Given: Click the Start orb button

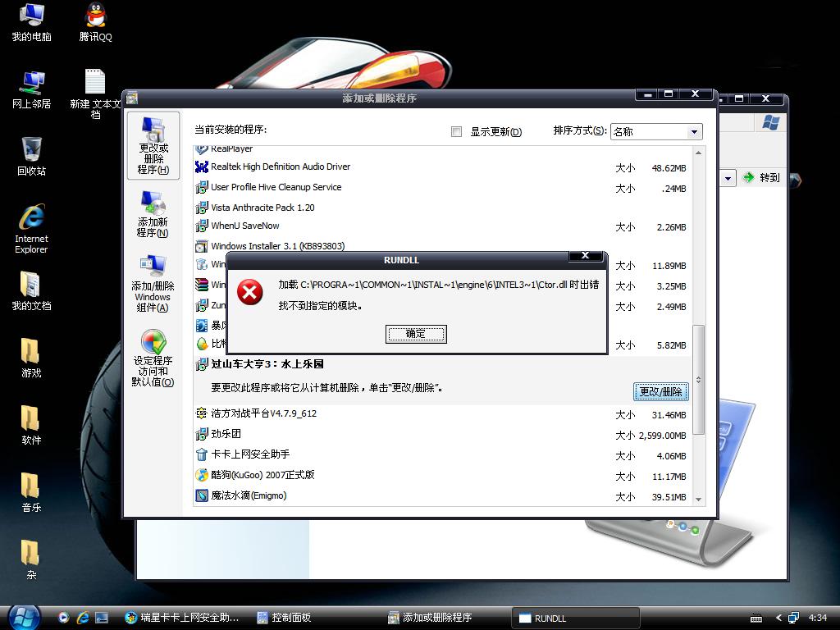Looking at the screenshot, I should (x=24, y=617).
